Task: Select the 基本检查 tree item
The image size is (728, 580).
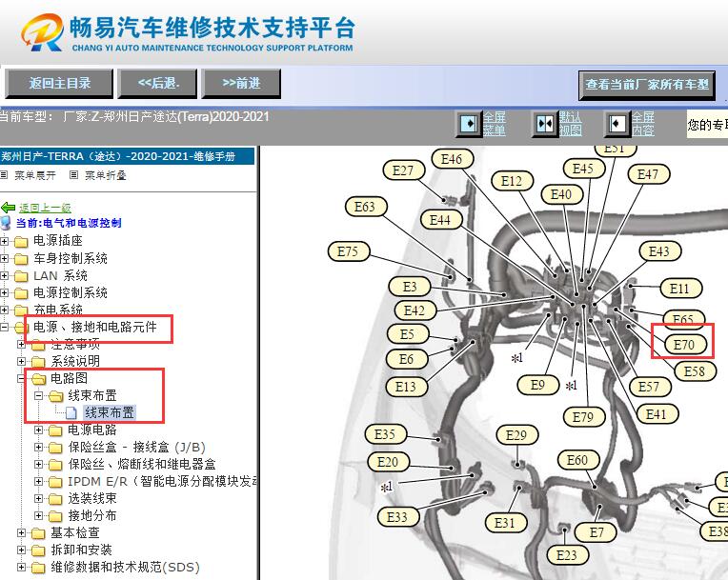Action: tap(74, 532)
